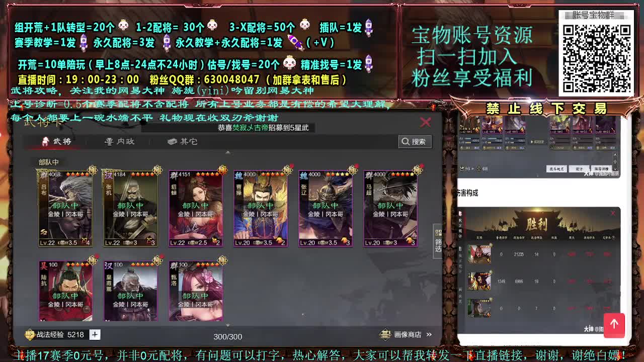
Task: Click the second general portrait in the victory report
Action: 479,281
